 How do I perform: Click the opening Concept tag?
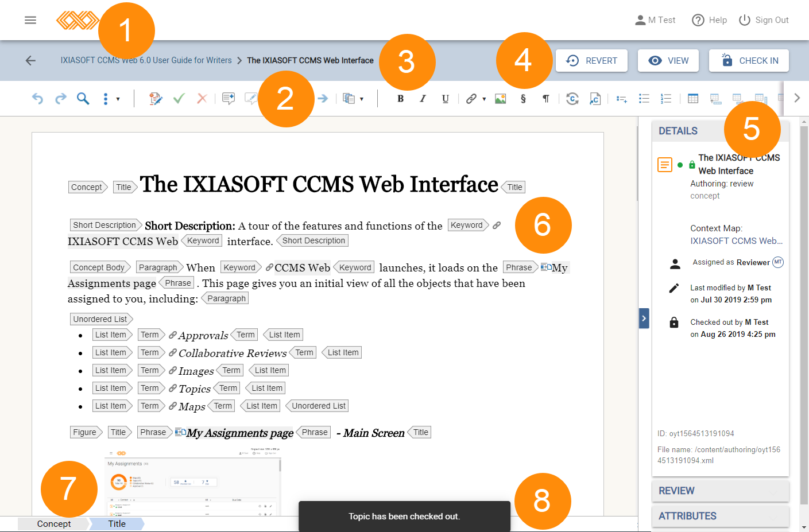click(88, 187)
